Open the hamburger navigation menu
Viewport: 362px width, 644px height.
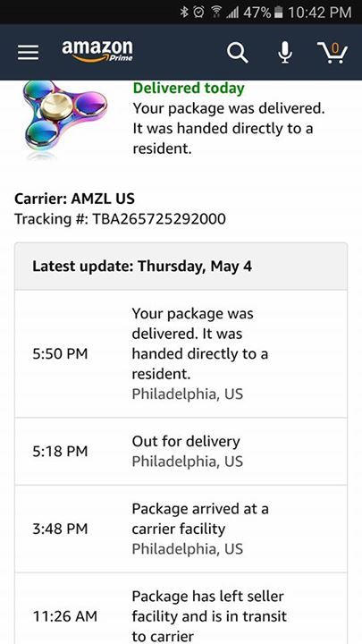click(x=29, y=53)
